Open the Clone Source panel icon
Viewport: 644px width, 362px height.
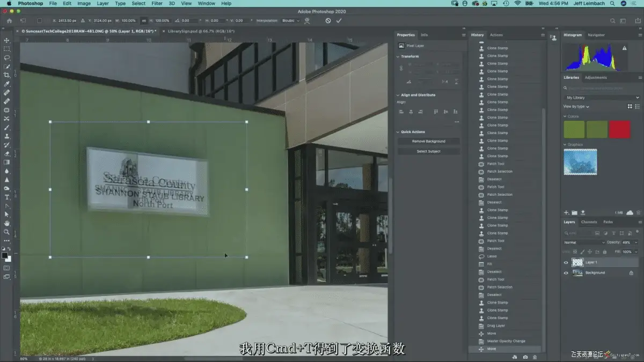click(x=553, y=38)
